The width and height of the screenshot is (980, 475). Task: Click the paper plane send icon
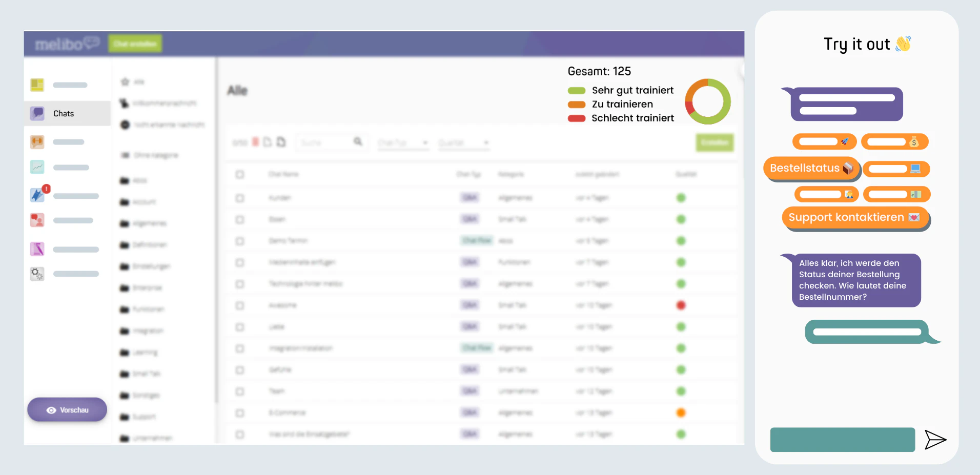pos(936,440)
